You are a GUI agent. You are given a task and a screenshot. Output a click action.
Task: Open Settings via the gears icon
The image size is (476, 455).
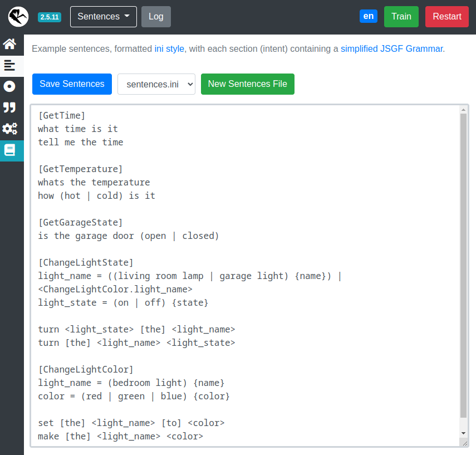coord(9,129)
